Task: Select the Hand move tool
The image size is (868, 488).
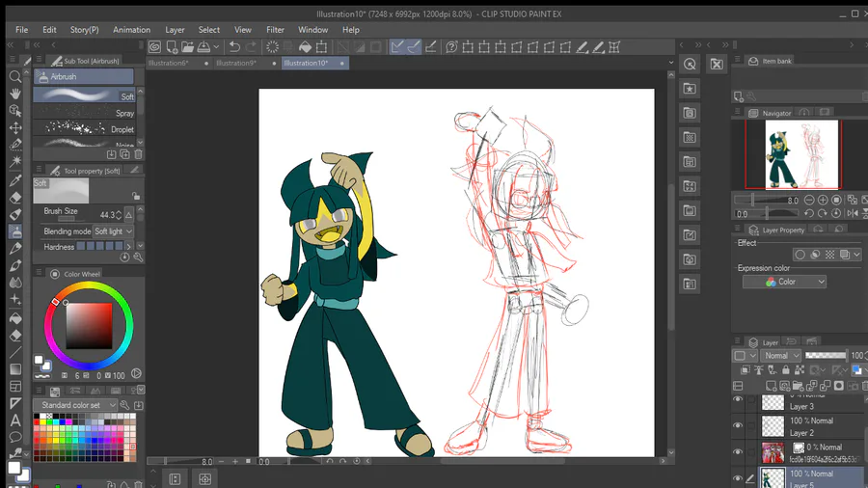Action: (14, 93)
